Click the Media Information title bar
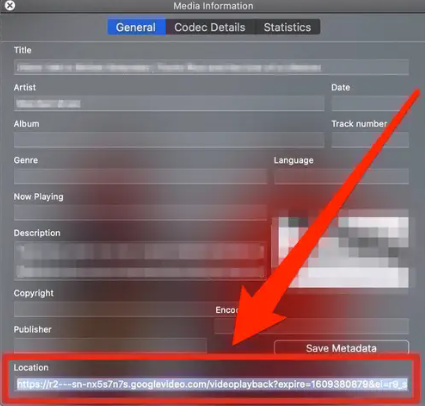Screen dimensions: 425x406 [213, 6]
